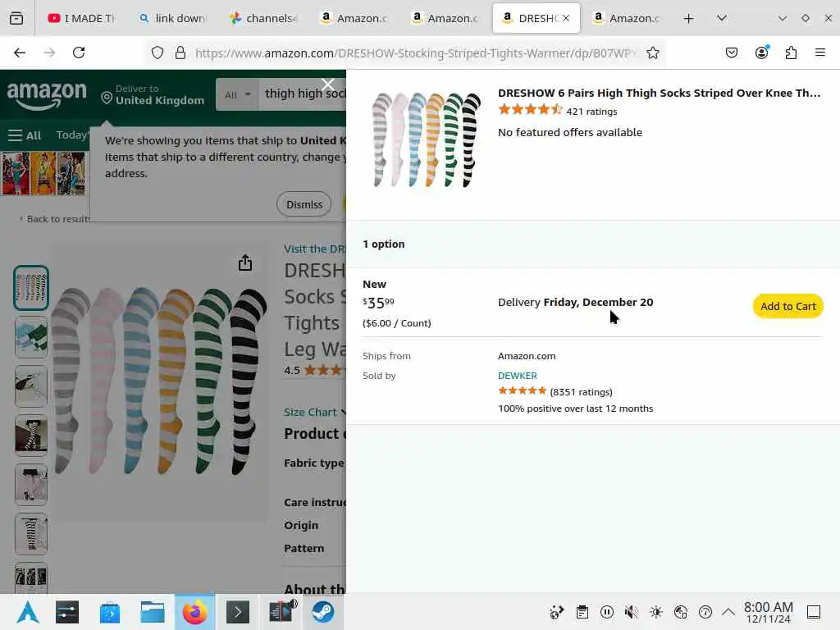This screenshot has height=630, width=840.
Task: Click the pause media tray icon
Action: pyautogui.click(x=607, y=612)
